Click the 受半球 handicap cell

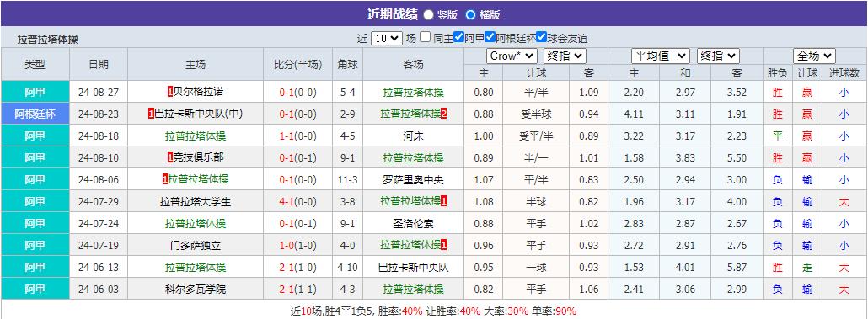click(537, 114)
